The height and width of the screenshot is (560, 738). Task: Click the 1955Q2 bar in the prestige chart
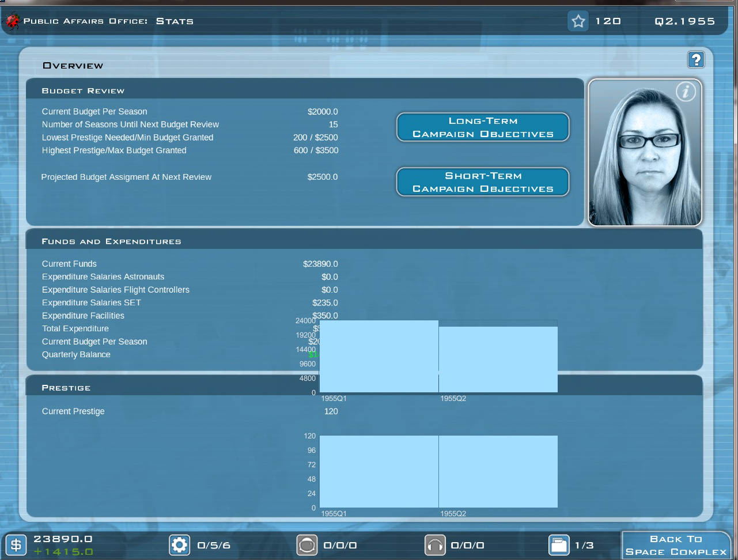coord(498,471)
